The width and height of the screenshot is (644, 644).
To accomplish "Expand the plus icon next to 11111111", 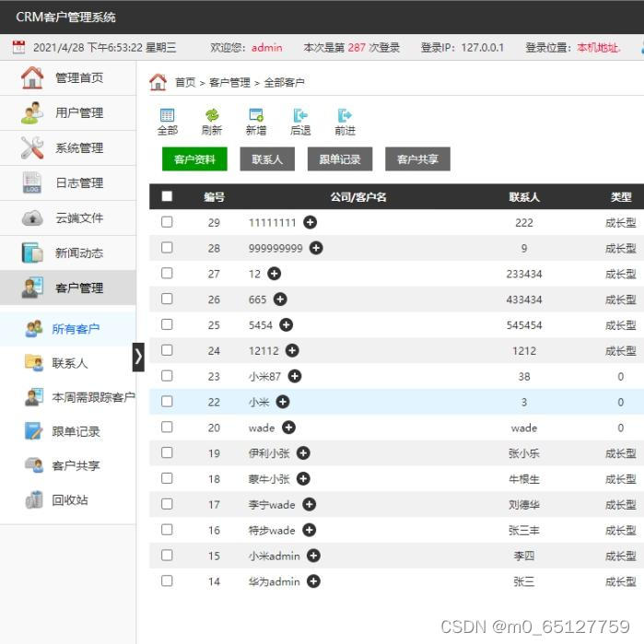I will 310,222.
